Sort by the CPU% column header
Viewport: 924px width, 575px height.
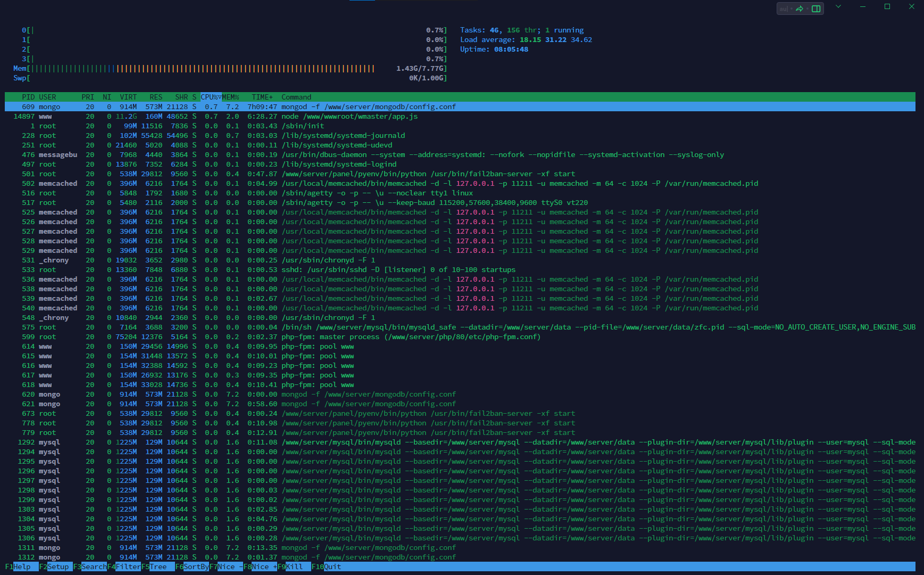(x=211, y=97)
